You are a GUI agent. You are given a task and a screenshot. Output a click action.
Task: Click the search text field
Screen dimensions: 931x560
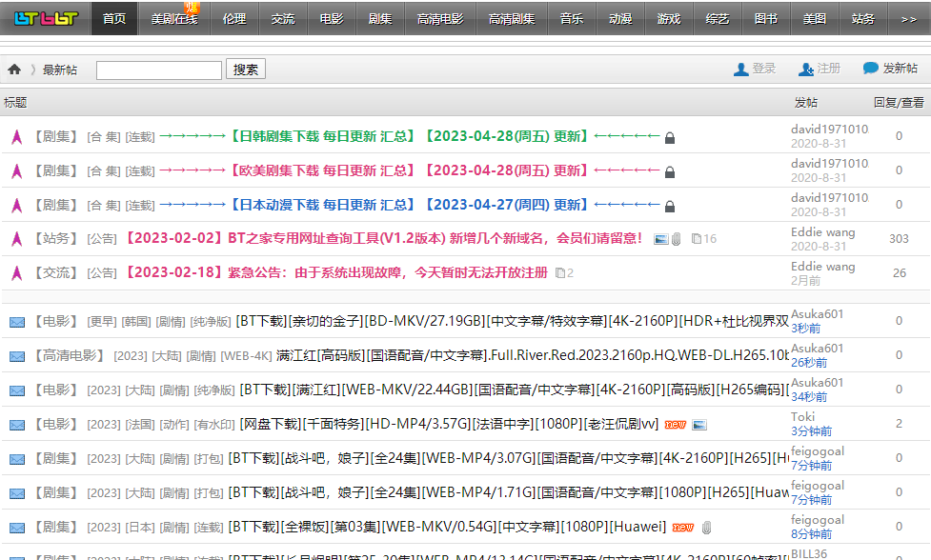(x=159, y=70)
